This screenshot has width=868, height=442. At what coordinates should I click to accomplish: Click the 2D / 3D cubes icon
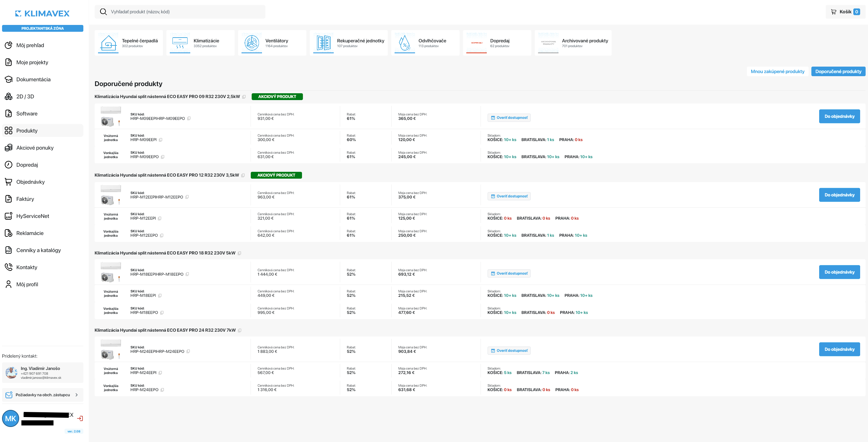pos(9,96)
